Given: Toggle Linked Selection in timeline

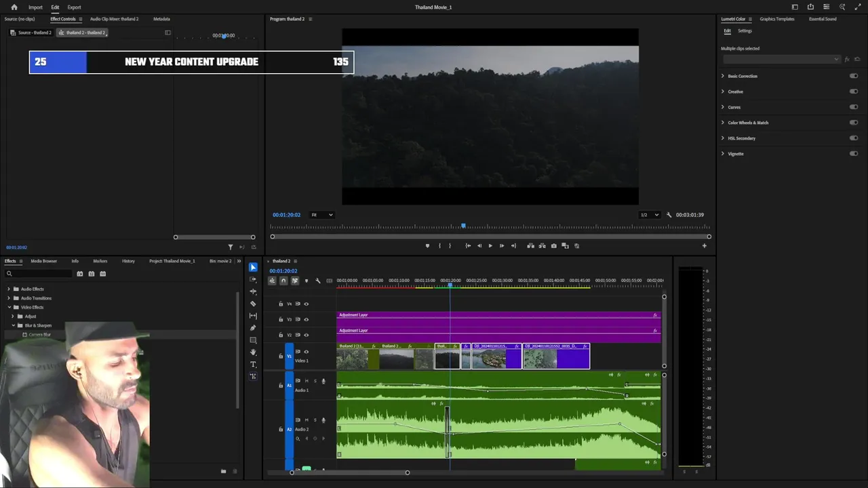Looking at the screenshot, I should 294,281.
